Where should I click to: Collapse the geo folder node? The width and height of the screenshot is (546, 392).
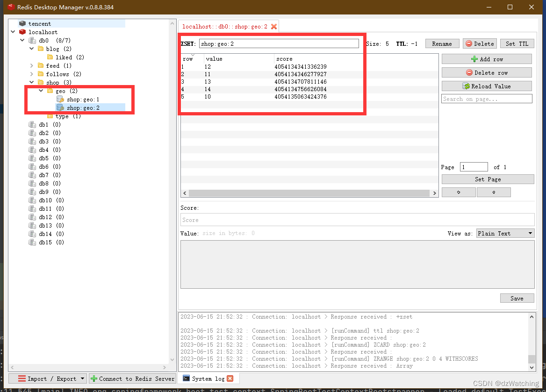[41, 91]
